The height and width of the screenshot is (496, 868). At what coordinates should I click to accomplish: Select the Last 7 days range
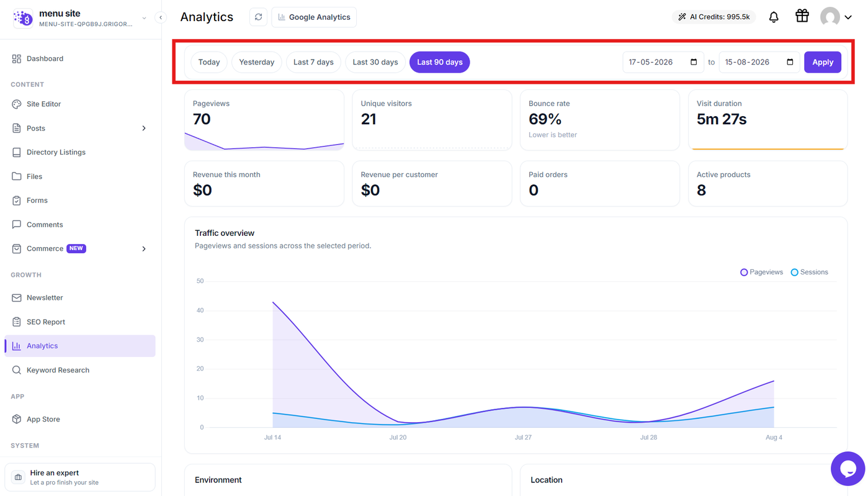click(x=313, y=62)
